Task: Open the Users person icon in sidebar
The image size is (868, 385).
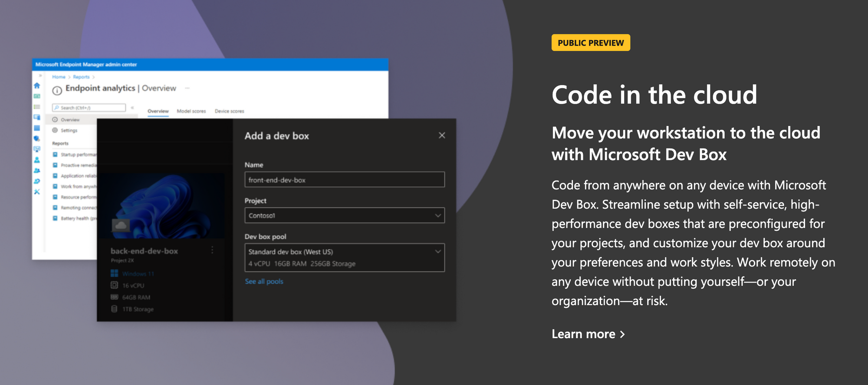Action: [37, 160]
